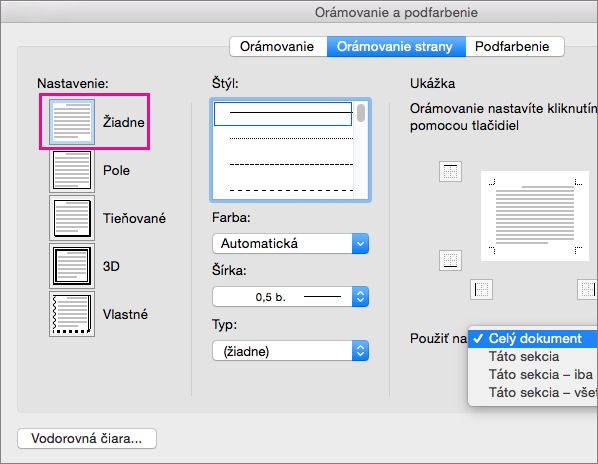
Task: Toggle the bottom border button in preview
Action: [x=450, y=260]
